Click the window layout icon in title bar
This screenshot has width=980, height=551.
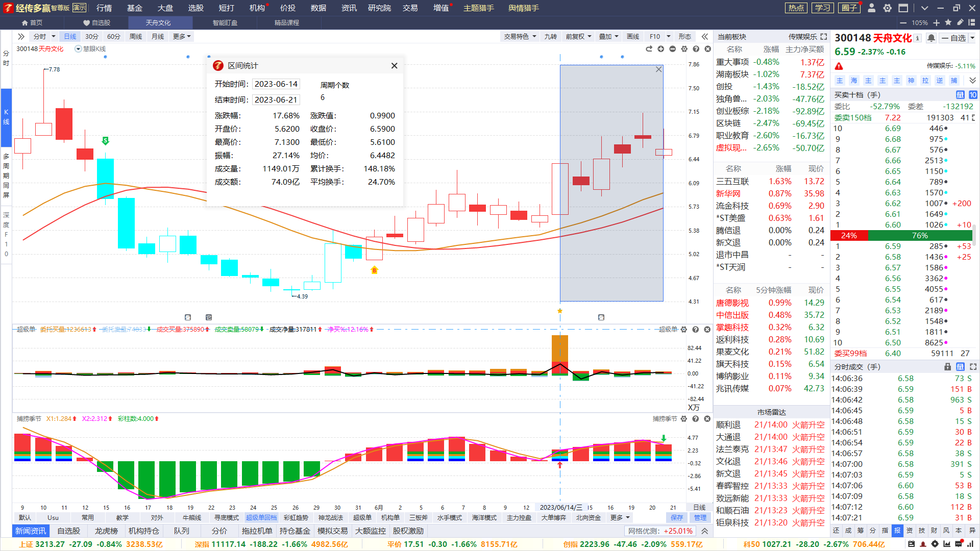903,8
